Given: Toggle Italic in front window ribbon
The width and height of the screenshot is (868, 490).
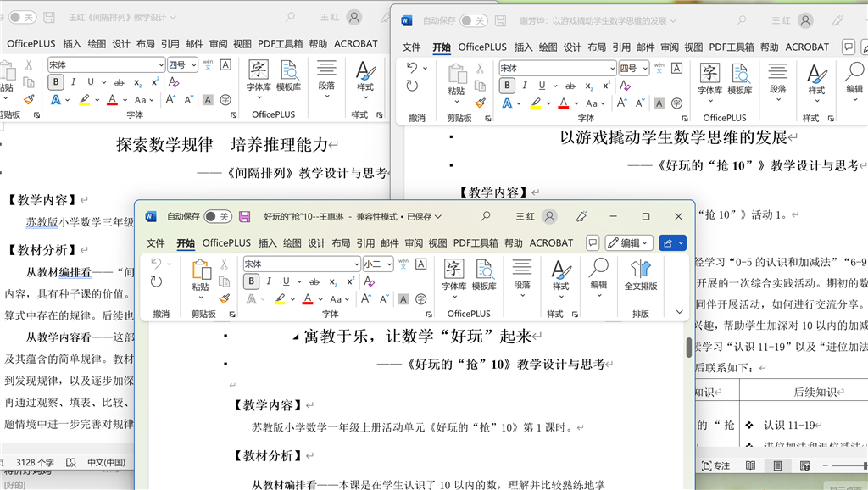Looking at the screenshot, I should tap(269, 281).
